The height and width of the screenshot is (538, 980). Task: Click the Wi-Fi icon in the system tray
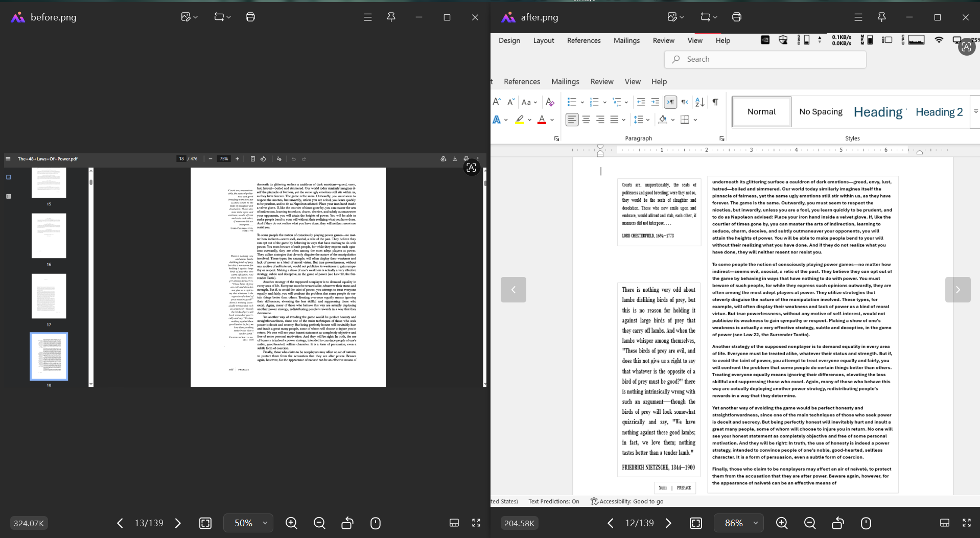[939, 40]
